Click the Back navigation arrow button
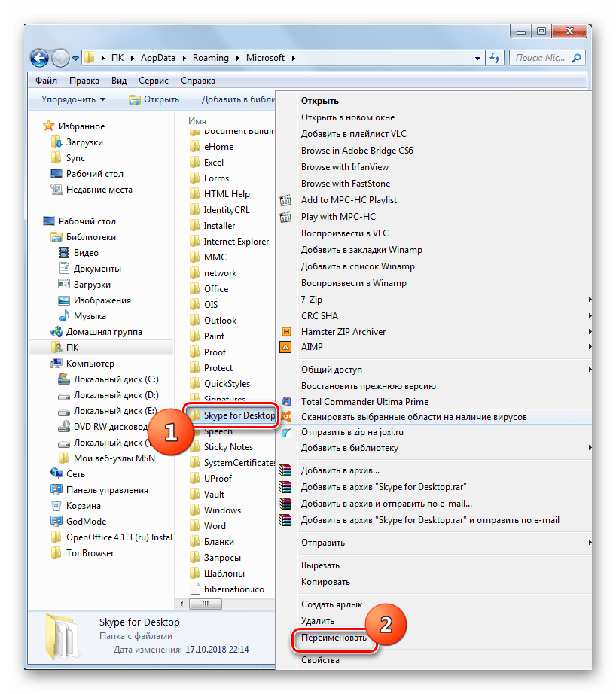 (39, 58)
